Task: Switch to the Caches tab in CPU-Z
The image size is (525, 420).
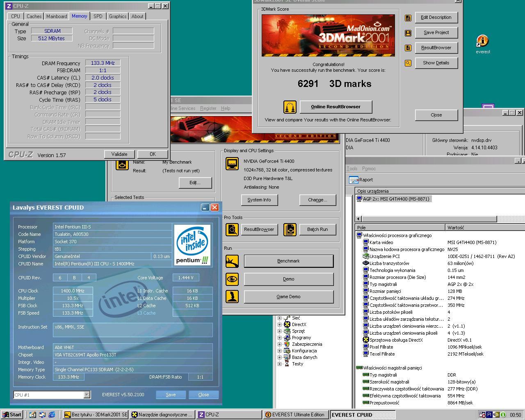Action: click(34, 16)
